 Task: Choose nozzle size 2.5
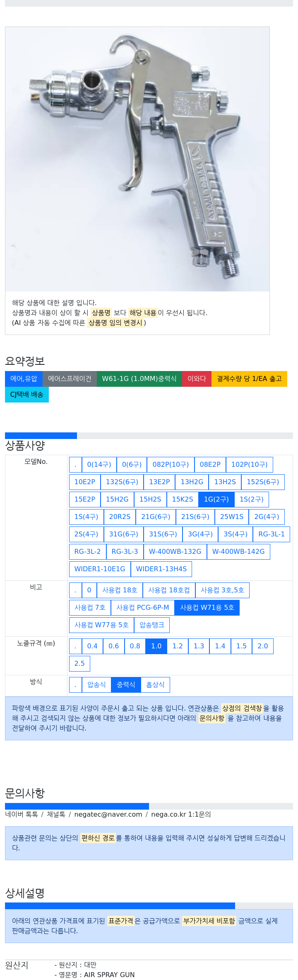pyautogui.click(x=79, y=664)
